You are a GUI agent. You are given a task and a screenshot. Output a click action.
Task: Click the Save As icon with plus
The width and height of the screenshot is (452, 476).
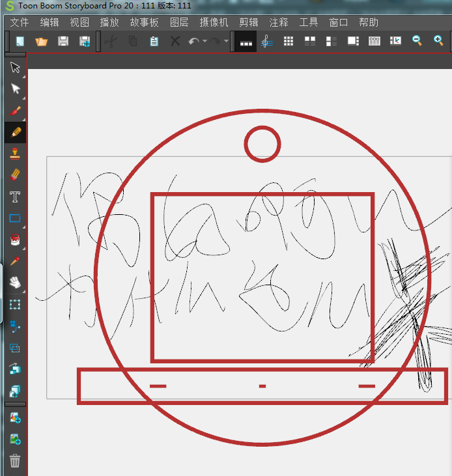pos(85,41)
